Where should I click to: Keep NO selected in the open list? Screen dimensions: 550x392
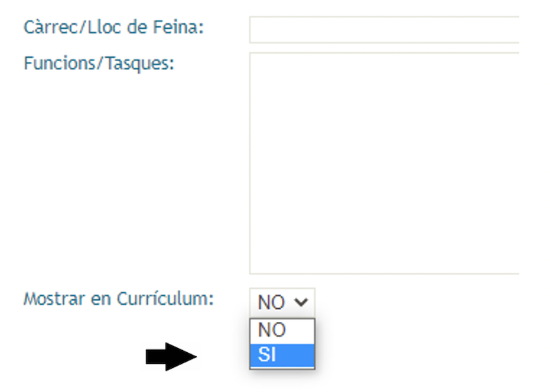pos(282,331)
